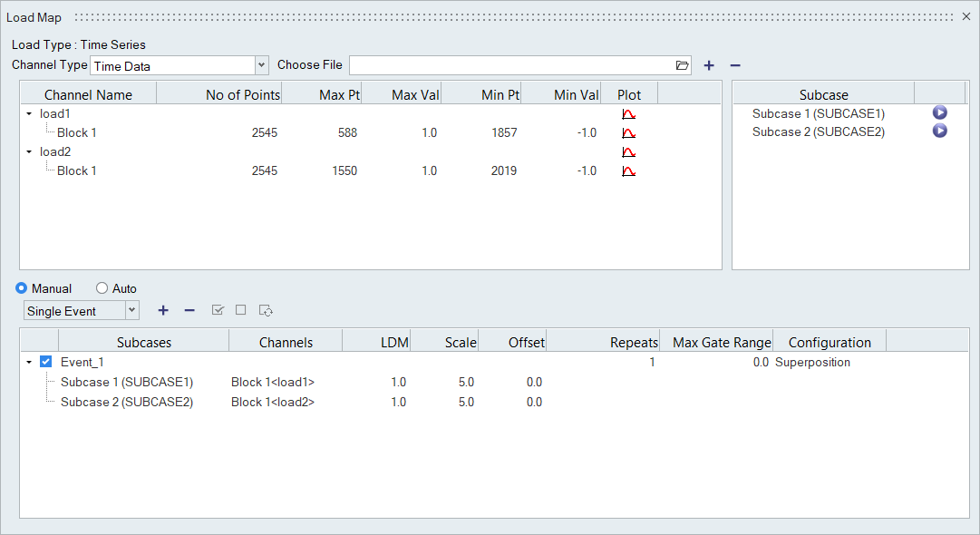Select the Manual radio button
The width and height of the screenshot is (980, 535).
click(22, 288)
